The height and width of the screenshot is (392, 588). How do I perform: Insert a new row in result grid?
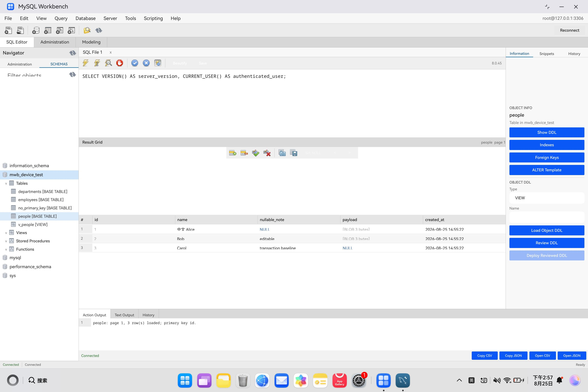click(233, 153)
